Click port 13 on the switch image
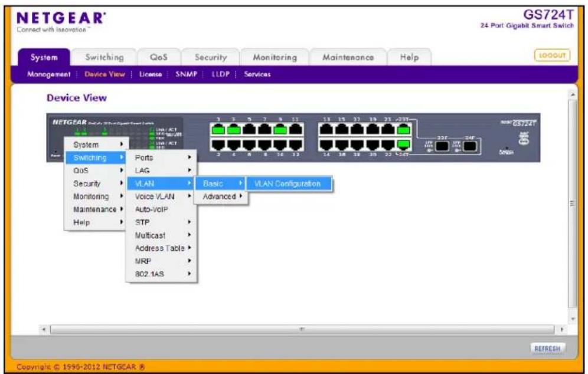 [x=326, y=130]
